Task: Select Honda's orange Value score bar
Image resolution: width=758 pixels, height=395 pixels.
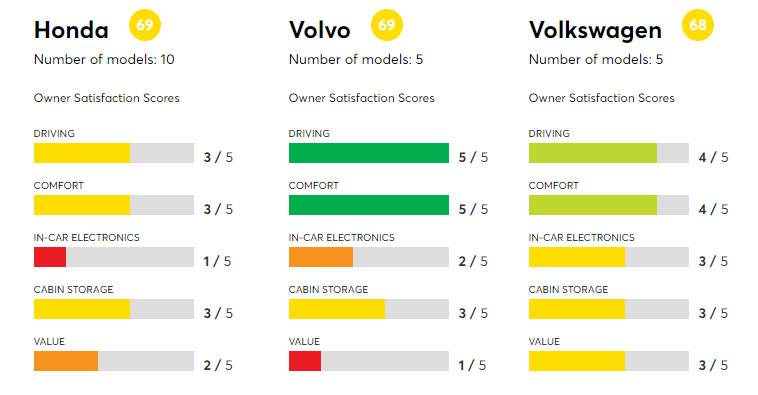Action: coord(66,361)
